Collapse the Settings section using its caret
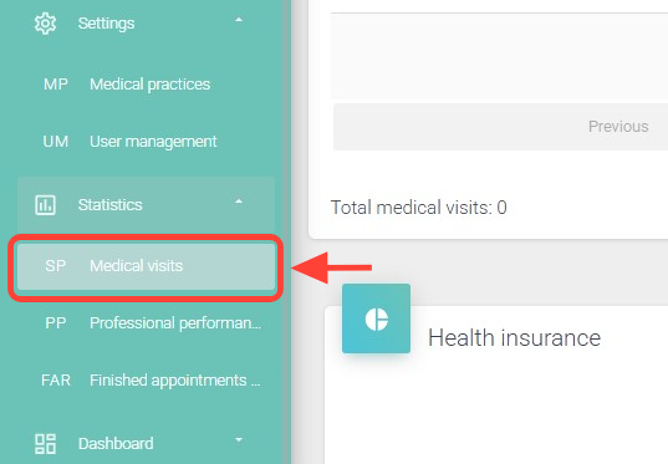This screenshot has height=464, width=668. (x=238, y=21)
